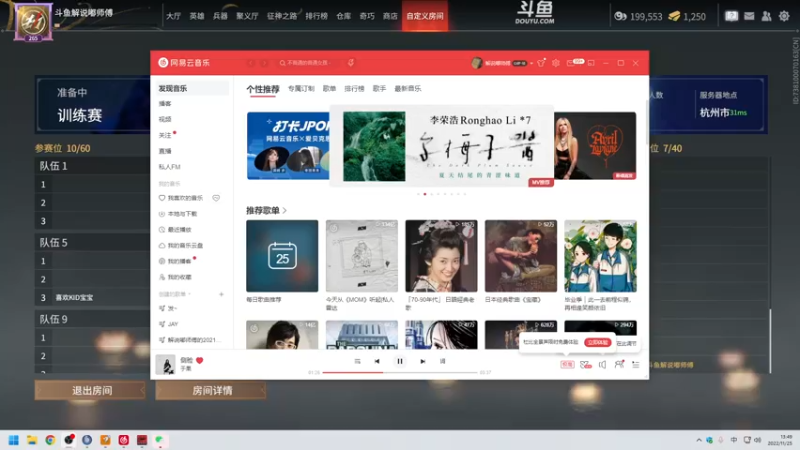Expand 推荐歌单 with the chevron
The width and height of the screenshot is (800, 450).
click(x=285, y=210)
